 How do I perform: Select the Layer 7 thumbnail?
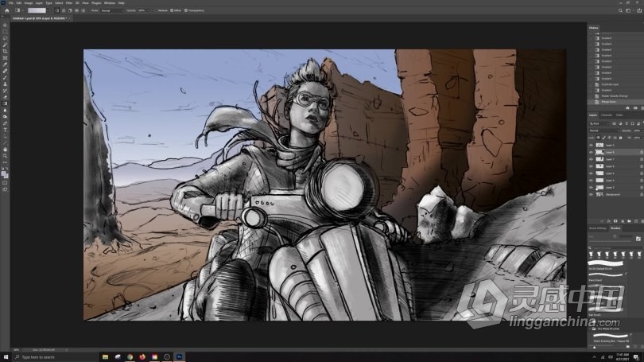[599, 159]
